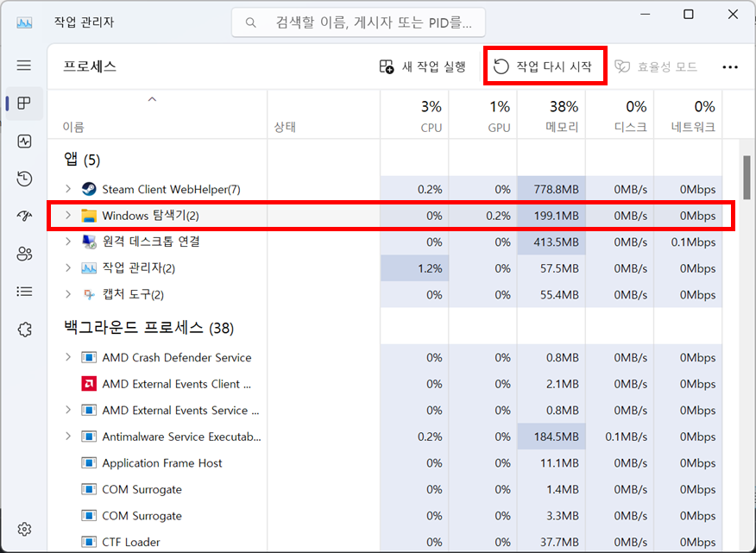Click the AMD Crash Defender Service icon
This screenshot has width=756, height=553.
point(89,357)
